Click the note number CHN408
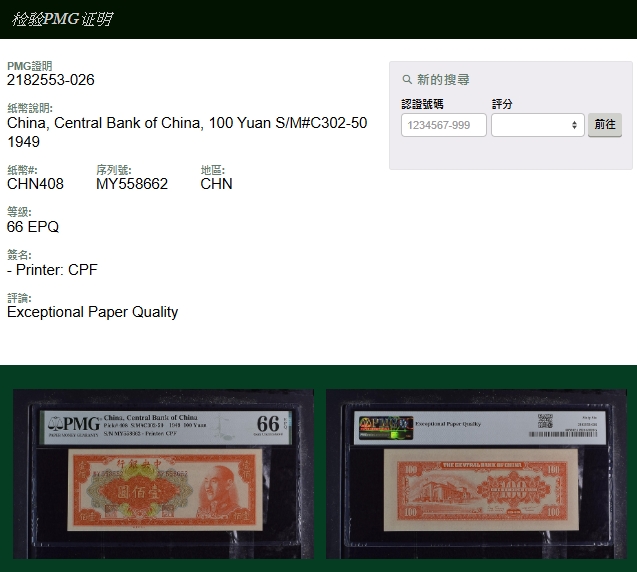637x572 pixels. pyautogui.click(x=35, y=184)
